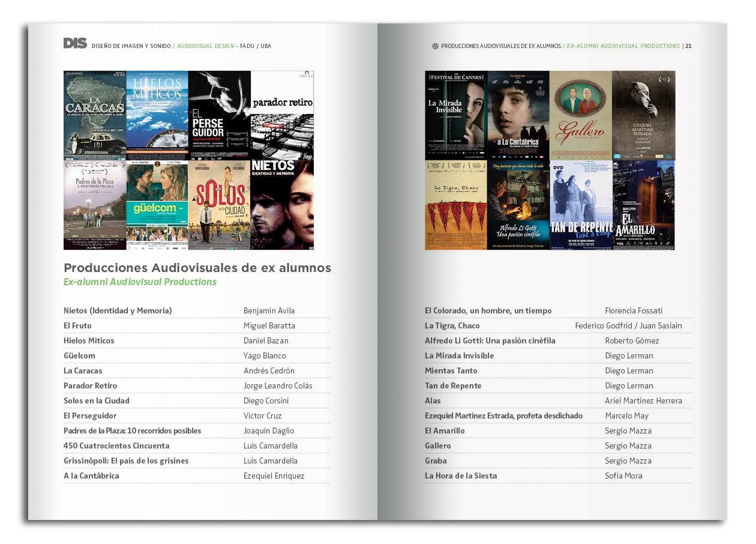
Task: Click director name 'Sofía Mora'
Action: coord(623,476)
